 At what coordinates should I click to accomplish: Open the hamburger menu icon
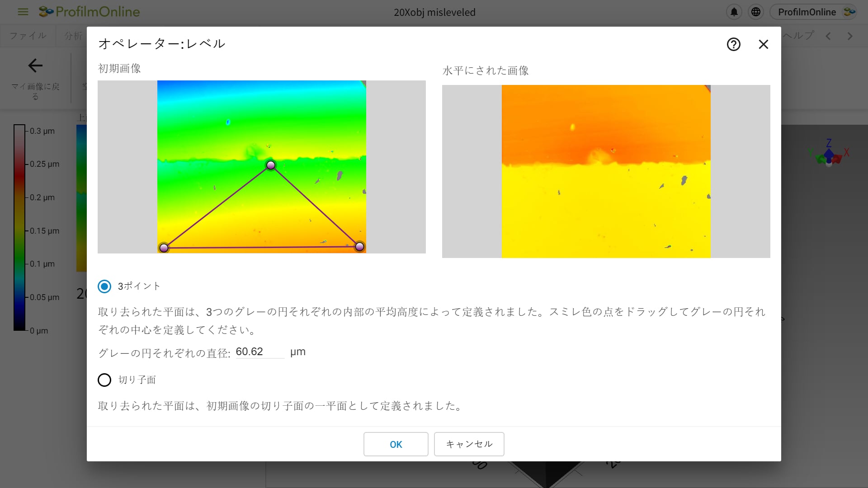[23, 12]
